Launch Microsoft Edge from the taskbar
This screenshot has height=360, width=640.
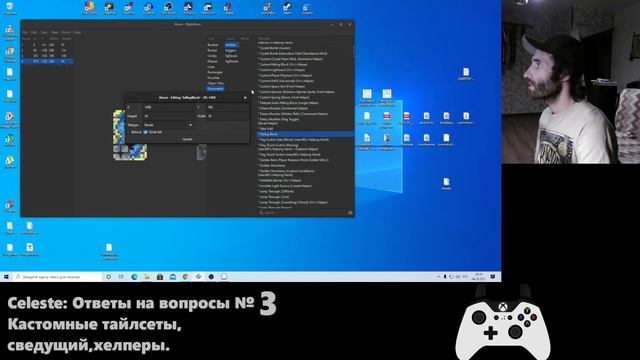click(134, 277)
